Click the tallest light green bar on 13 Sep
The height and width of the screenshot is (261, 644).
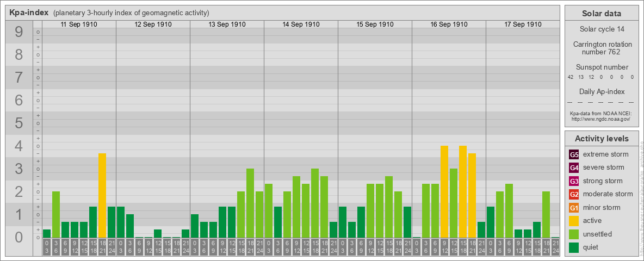(x=250, y=203)
